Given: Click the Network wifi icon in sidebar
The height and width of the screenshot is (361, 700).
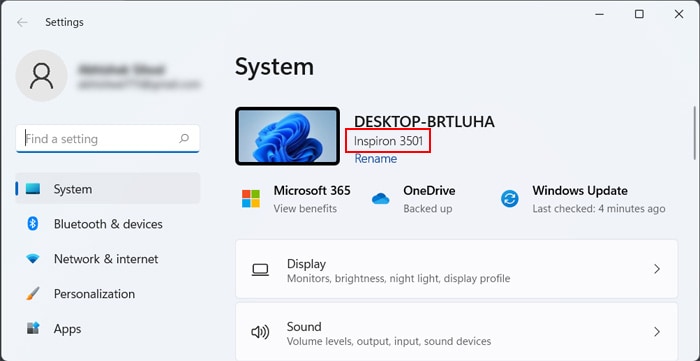Looking at the screenshot, I should point(33,259).
